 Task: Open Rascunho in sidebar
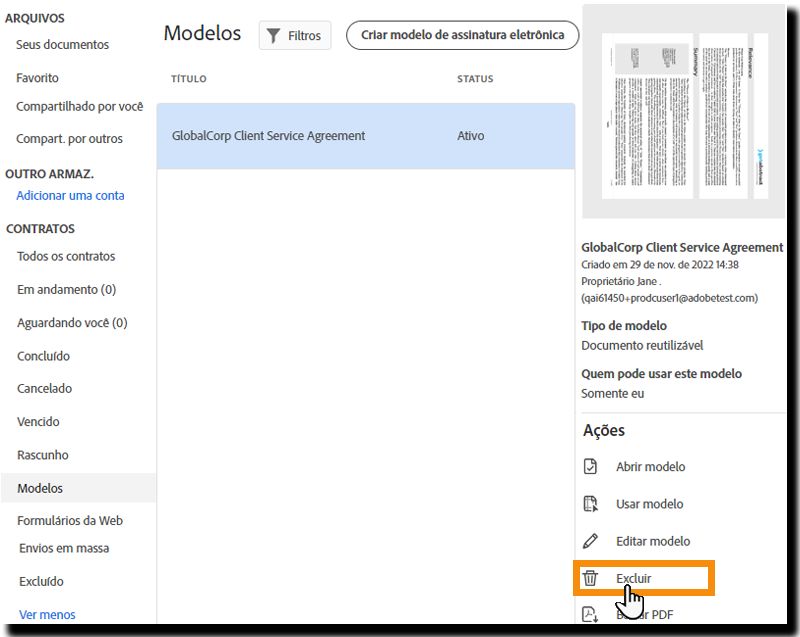coord(43,455)
